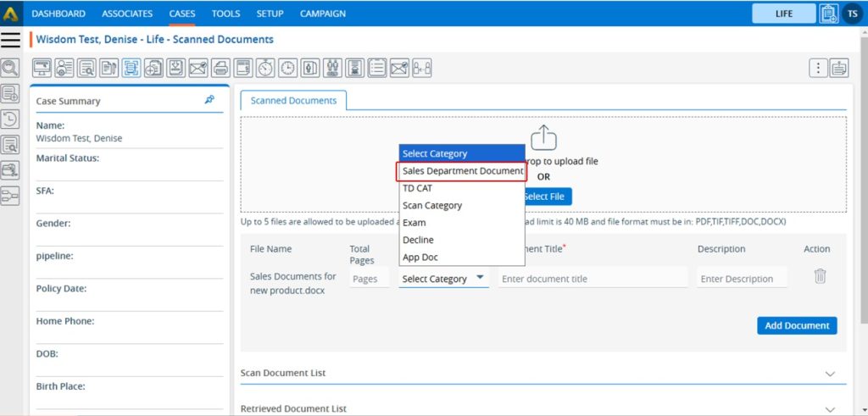Image resolution: width=868 pixels, height=416 pixels.
Task: Select the Exam category option
Action: pyautogui.click(x=415, y=223)
